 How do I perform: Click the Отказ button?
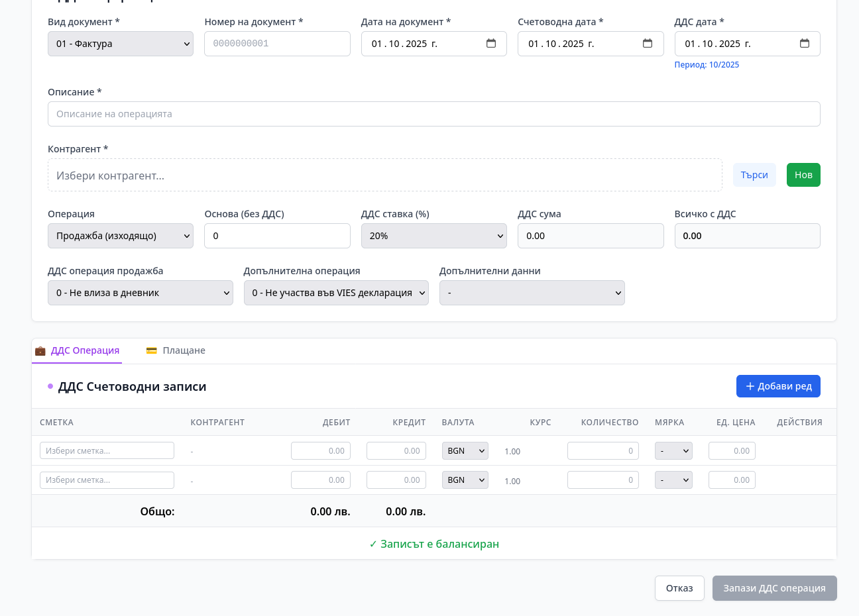pyautogui.click(x=679, y=588)
